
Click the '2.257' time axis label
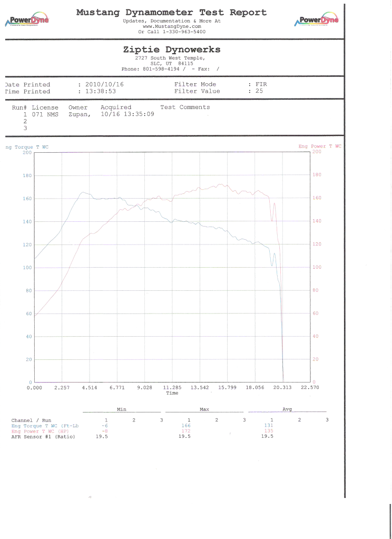[62, 387]
